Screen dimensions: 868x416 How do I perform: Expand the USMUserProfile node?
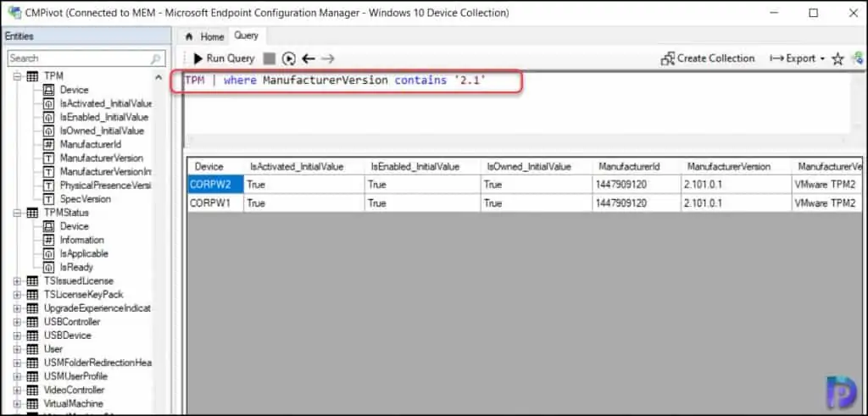[17, 377]
